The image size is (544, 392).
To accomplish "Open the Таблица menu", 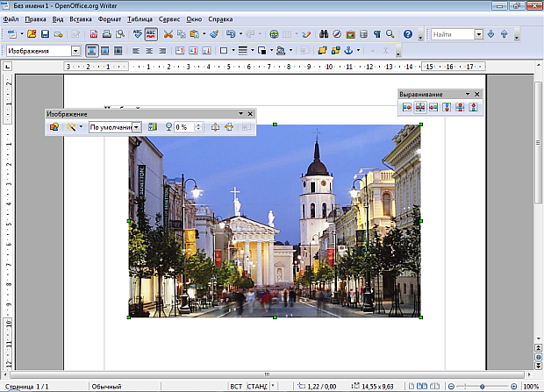I will point(140,18).
